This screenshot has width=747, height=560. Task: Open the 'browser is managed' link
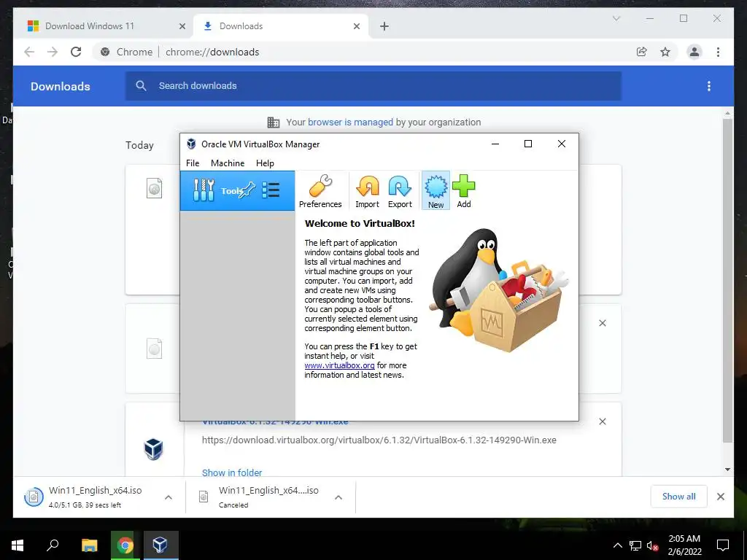tap(350, 122)
